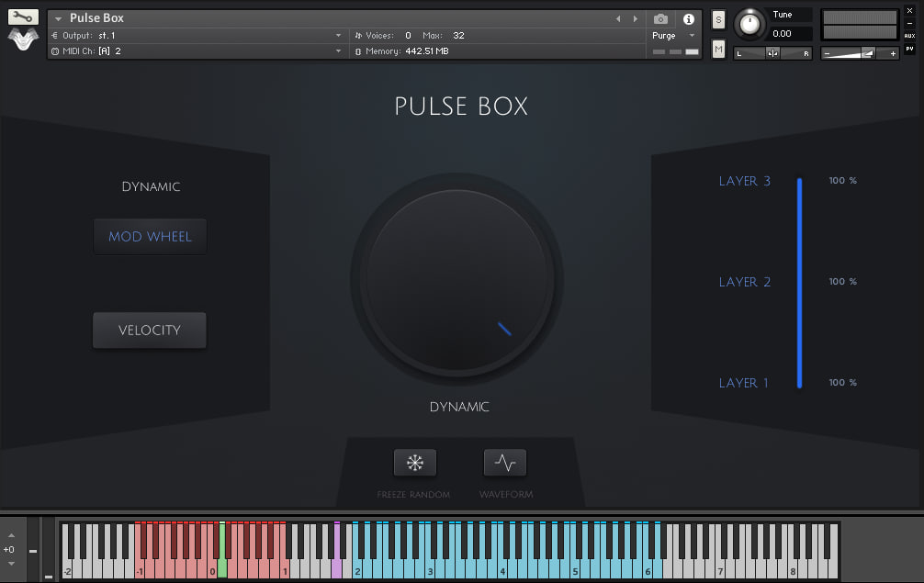The image size is (924, 583).
Task: Open the instrument info panel icon
Action: [688, 18]
